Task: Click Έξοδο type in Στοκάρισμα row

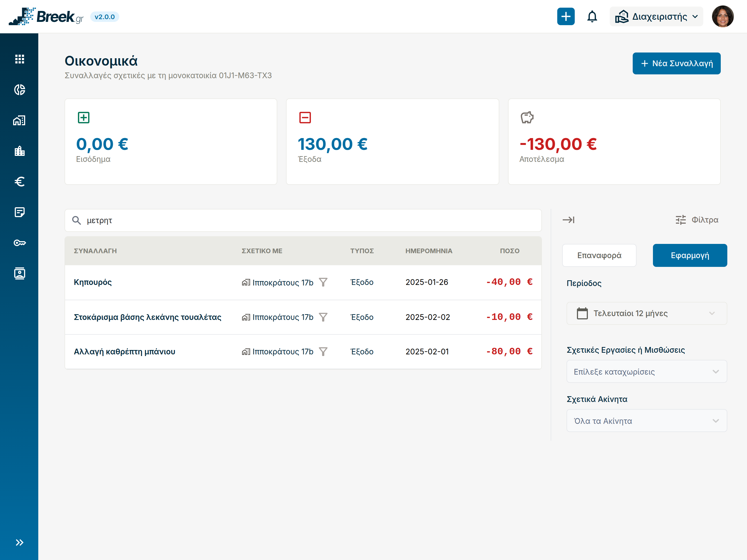Action: pos(362,317)
